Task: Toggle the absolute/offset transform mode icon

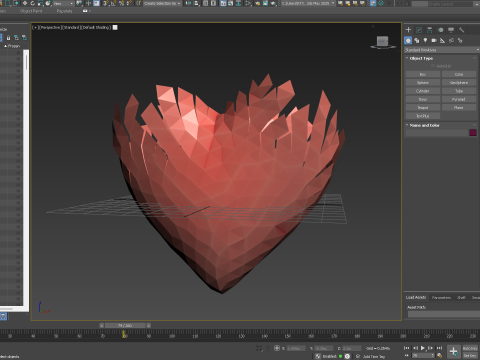Action: [277, 348]
